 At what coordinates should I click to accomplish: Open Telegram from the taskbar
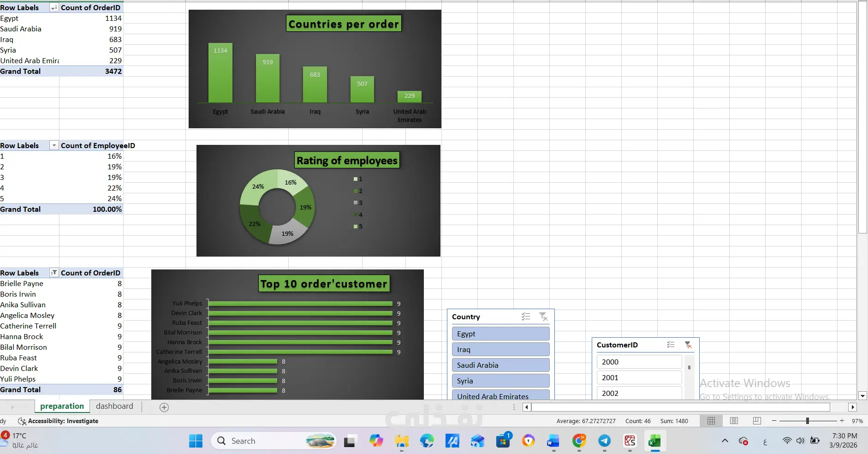coord(605,441)
